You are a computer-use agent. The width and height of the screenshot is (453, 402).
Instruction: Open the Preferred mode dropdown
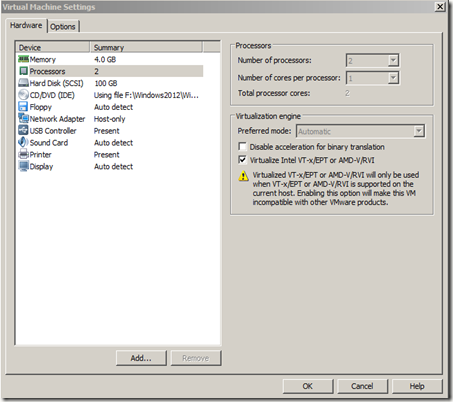[x=419, y=131]
